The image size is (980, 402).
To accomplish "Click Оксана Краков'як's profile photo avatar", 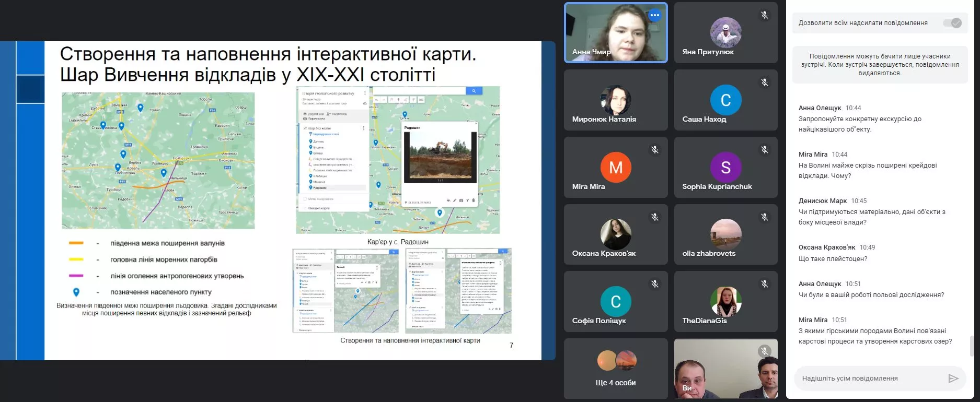I will [x=616, y=234].
